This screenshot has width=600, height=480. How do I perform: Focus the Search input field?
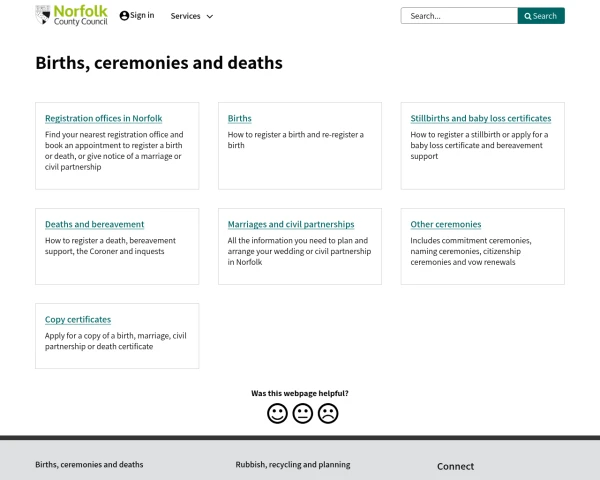coord(458,16)
